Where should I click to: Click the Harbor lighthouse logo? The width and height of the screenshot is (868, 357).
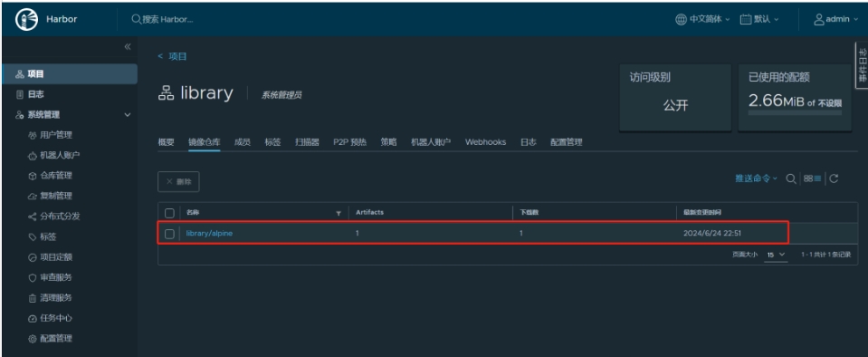pyautogui.click(x=26, y=19)
